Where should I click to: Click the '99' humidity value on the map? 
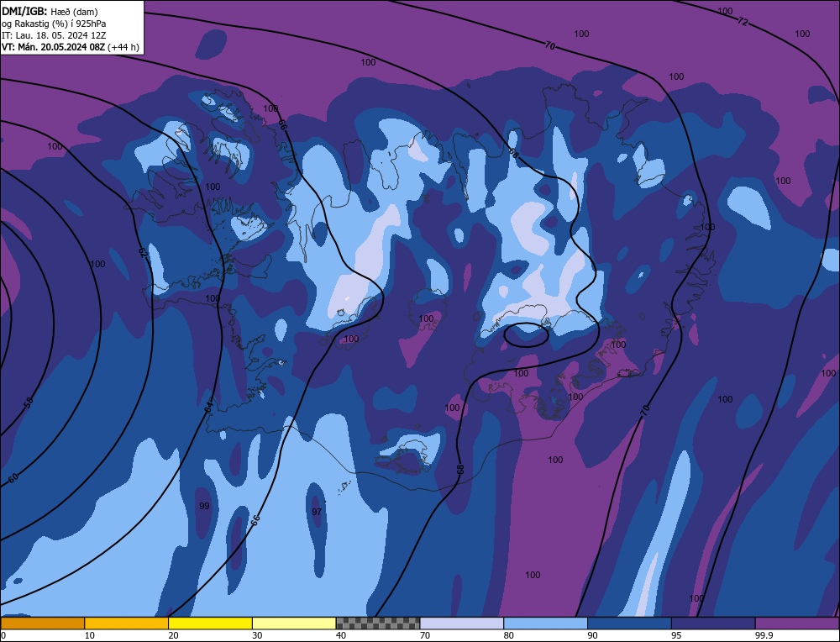coord(204,506)
